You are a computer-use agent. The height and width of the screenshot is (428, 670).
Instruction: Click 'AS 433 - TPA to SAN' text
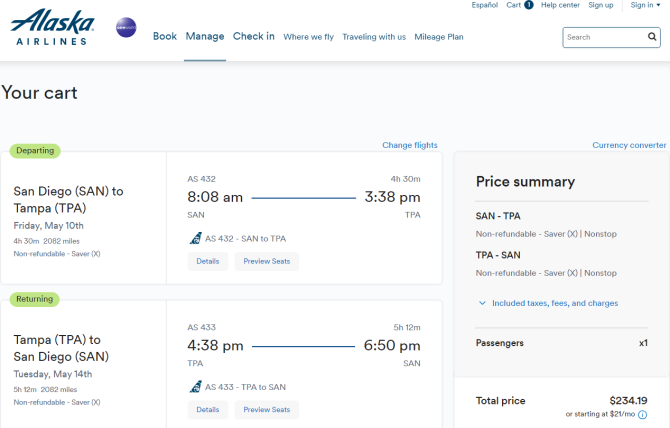245,387
